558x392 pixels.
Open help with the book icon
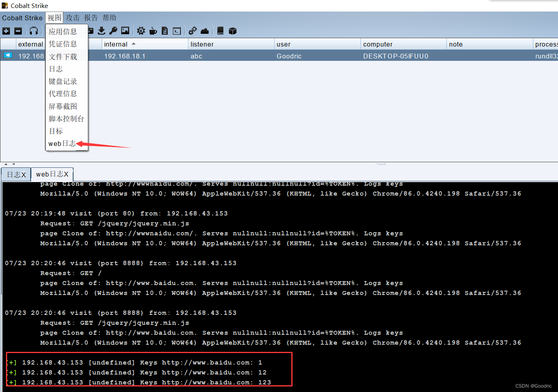click(x=221, y=31)
